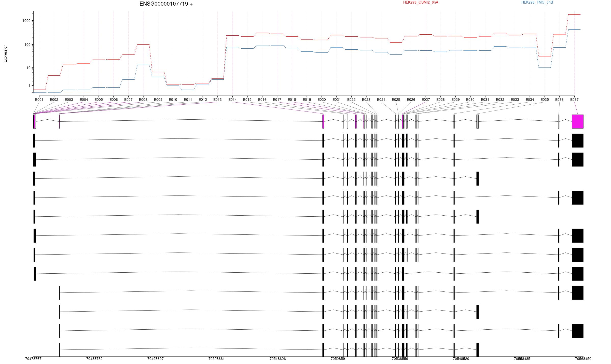The width and height of the screenshot is (611, 364).
Task: Click exon bin label E015
Action: pyautogui.click(x=247, y=100)
